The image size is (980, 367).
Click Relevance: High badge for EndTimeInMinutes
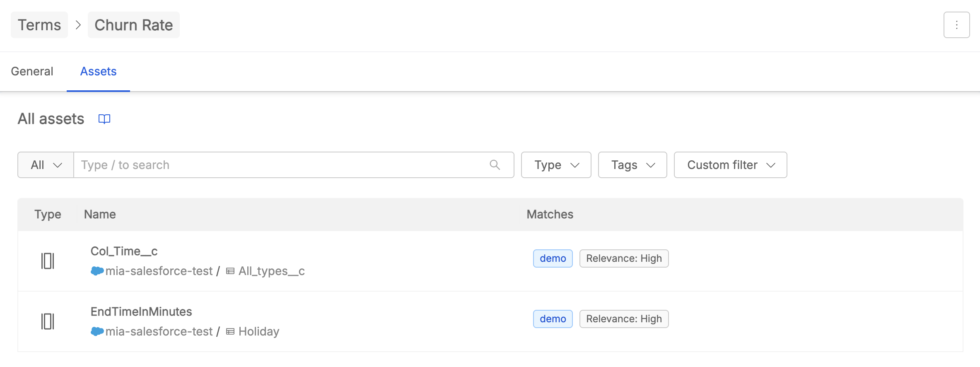click(624, 319)
